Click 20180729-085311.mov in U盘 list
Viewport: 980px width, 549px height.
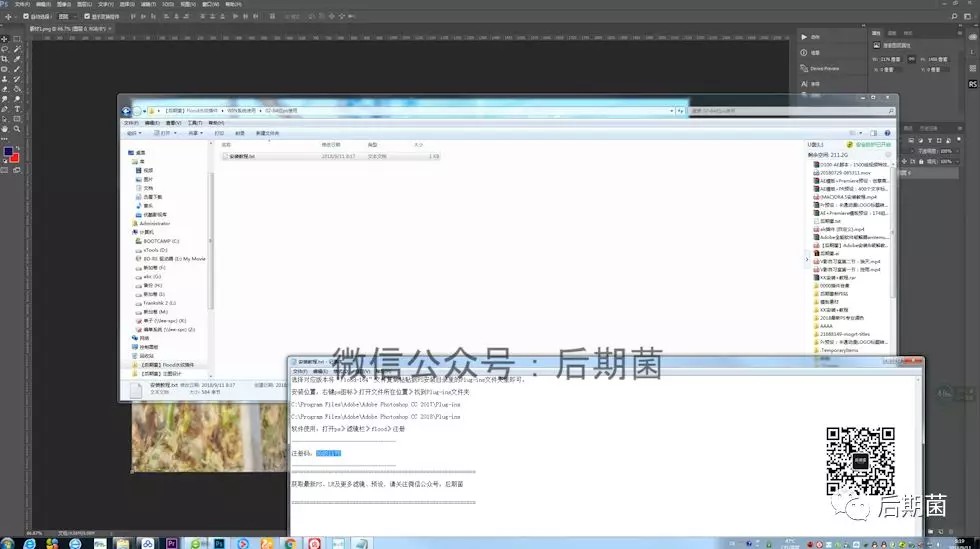click(x=842, y=173)
